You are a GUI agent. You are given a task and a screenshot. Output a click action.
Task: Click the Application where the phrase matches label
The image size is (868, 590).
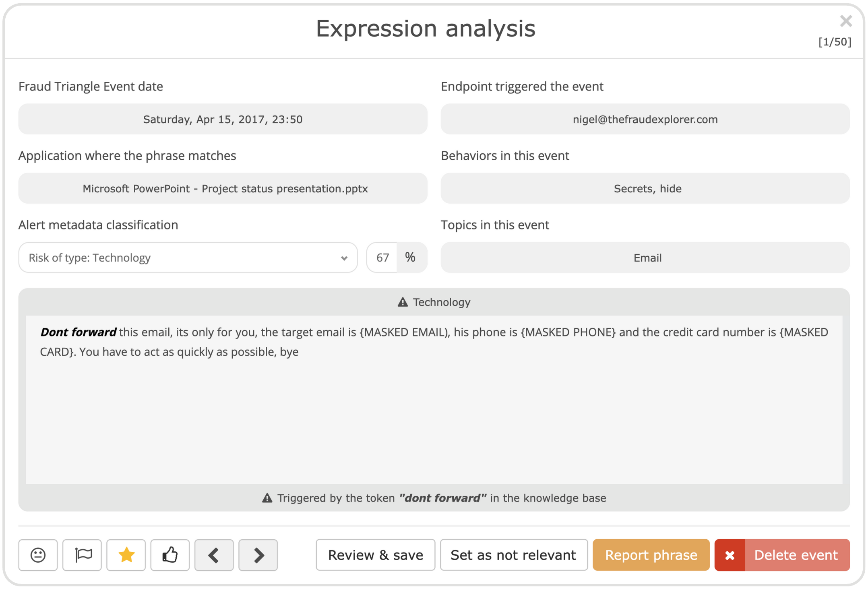127,155
